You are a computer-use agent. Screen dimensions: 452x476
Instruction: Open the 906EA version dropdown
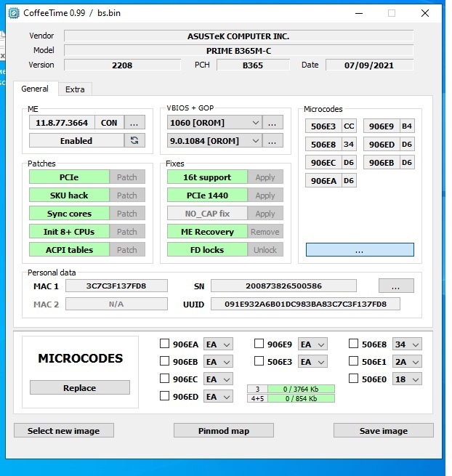218,344
